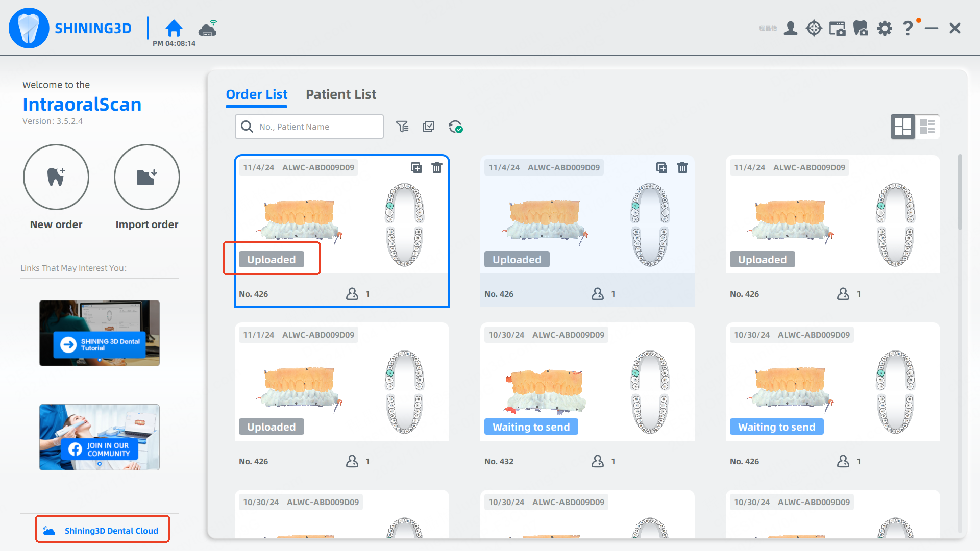The image size is (980, 551).
Task: Open the user account icon
Action: coord(791,28)
